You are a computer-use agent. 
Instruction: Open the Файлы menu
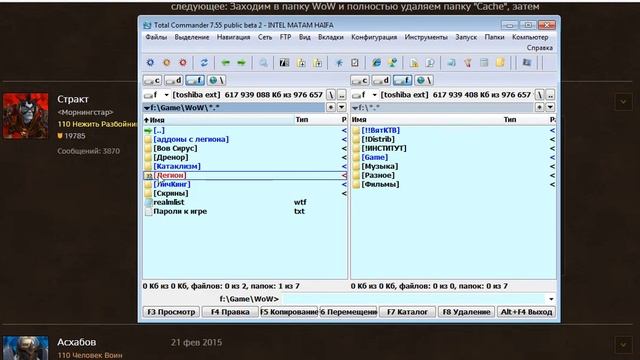click(156, 37)
